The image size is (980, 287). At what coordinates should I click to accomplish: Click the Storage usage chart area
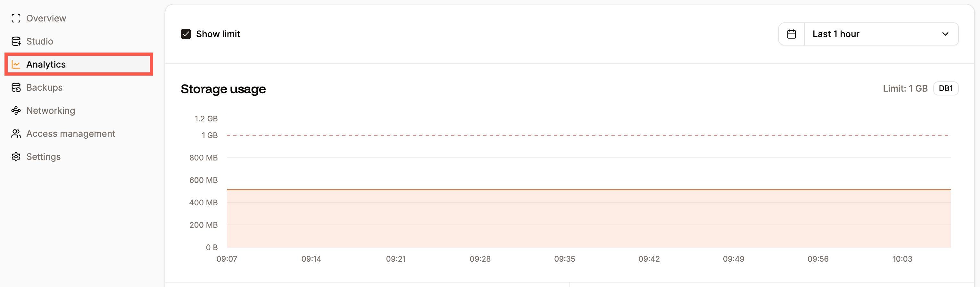pos(571,217)
